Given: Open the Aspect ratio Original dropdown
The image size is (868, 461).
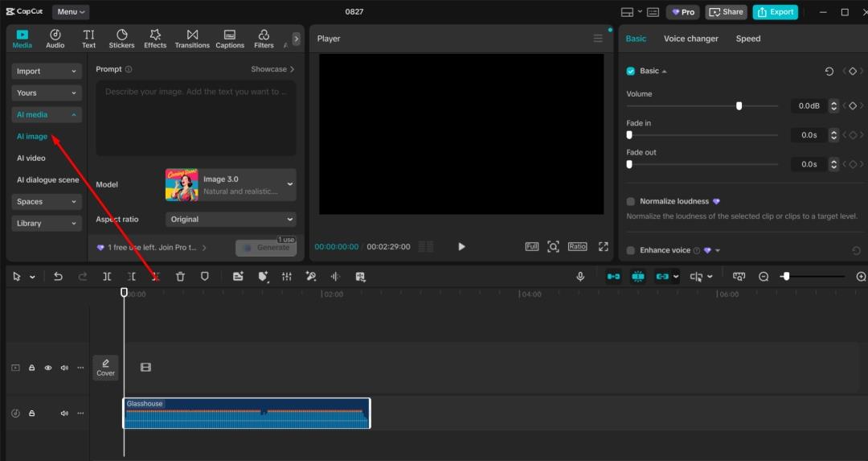Looking at the screenshot, I should click(x=231, y=219).
